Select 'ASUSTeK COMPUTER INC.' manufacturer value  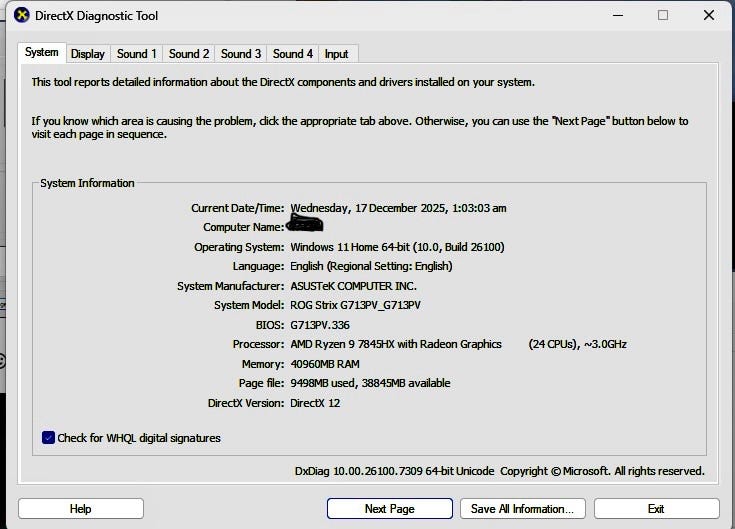pyautogui.click(x=353, y=286)
